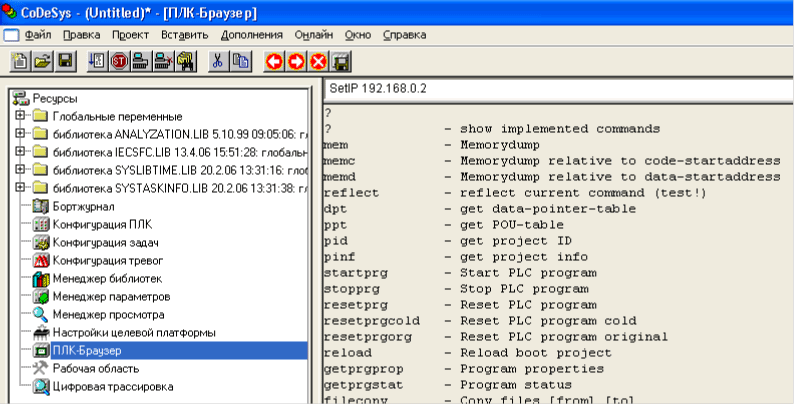Viewport: 794px width, 404px height.
Task: Open the Справка menu
Action: pyautogui.click(x=404, y=35)
